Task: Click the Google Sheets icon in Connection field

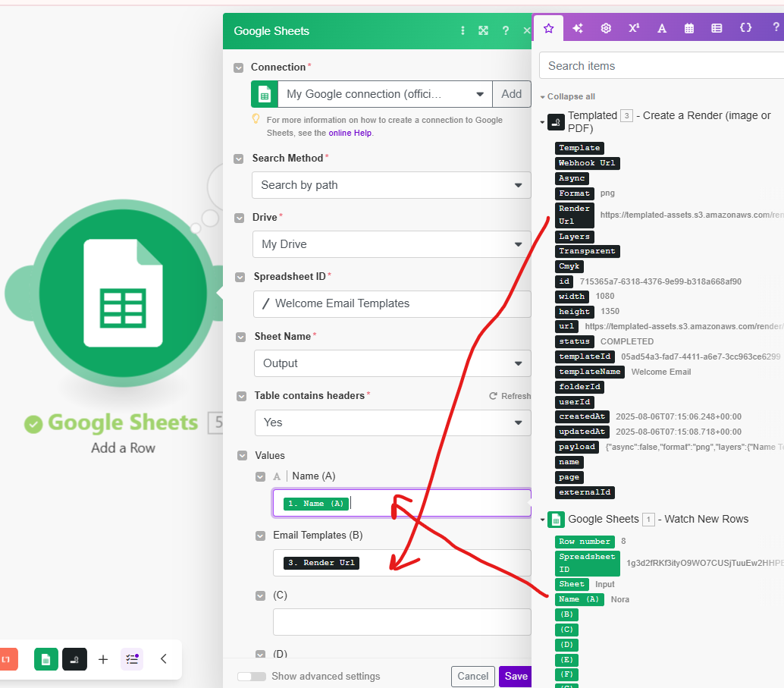Action: (265, 94)
